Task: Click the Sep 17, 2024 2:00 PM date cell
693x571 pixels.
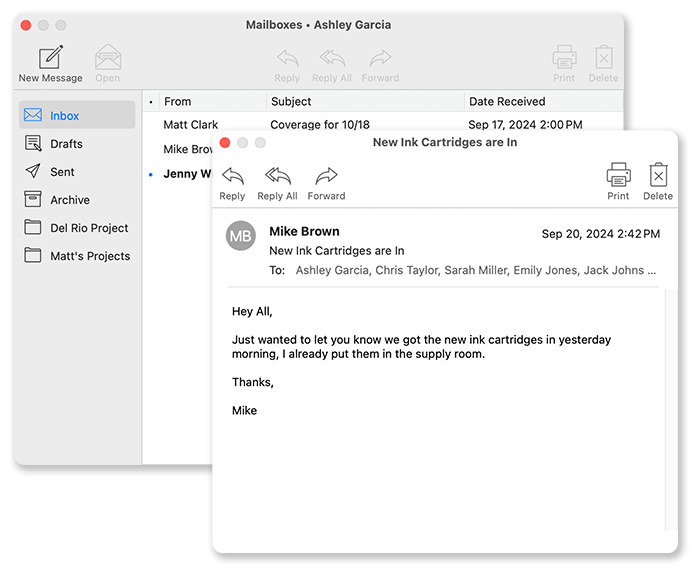Action: [525, 125]
